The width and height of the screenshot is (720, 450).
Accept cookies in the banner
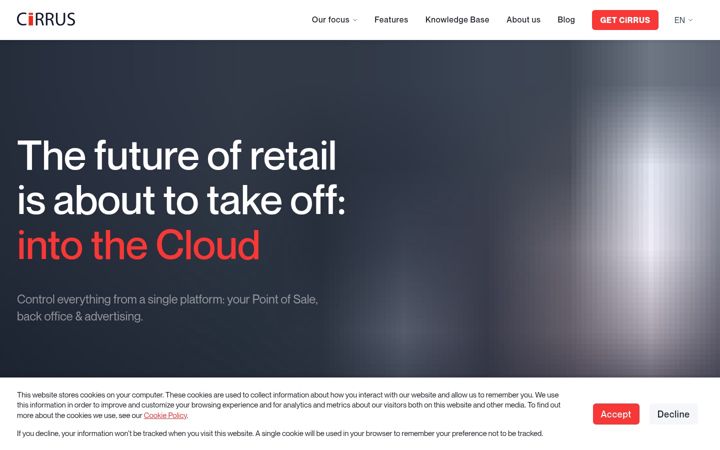point(616,414)
